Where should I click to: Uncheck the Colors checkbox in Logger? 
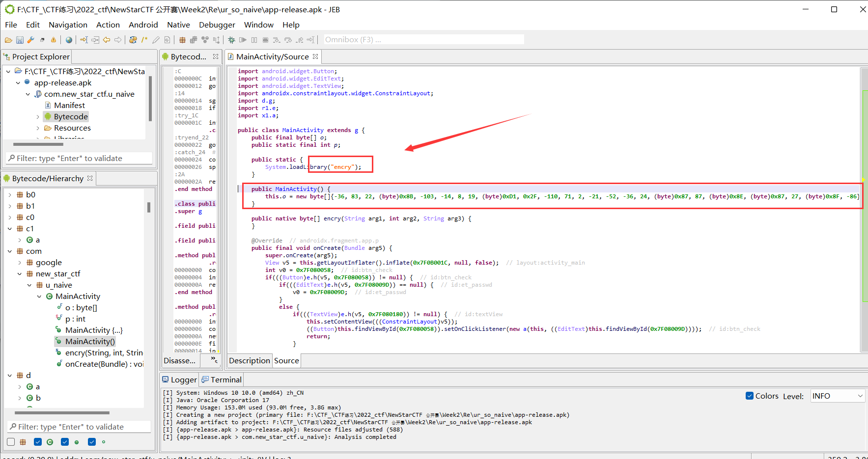coord(750,396)
